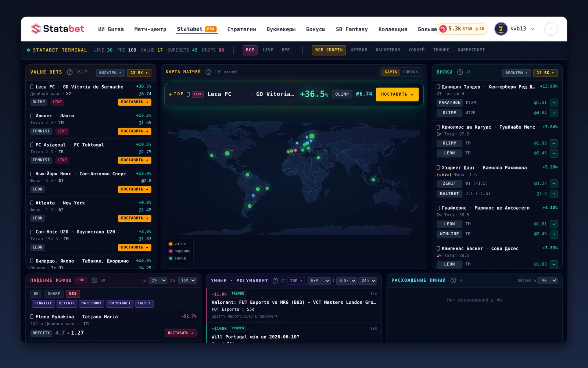Click ПОСТАВИТЬ for Ильвес - Лахти
Image resolution: width=588 pixels, height=368 pixels.
click(135, 131)
